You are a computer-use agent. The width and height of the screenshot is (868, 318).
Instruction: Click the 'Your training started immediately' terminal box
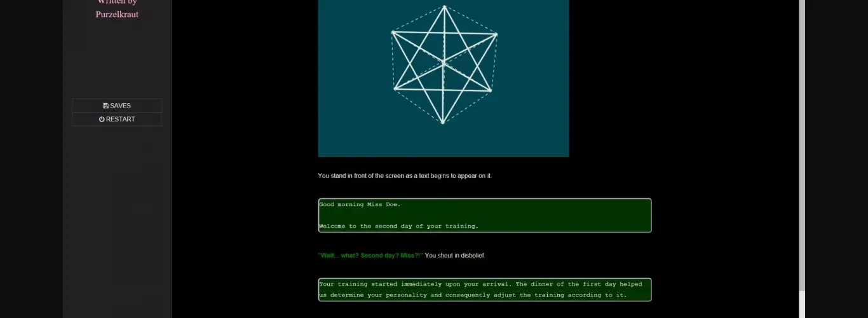click(x=484, y=289)
